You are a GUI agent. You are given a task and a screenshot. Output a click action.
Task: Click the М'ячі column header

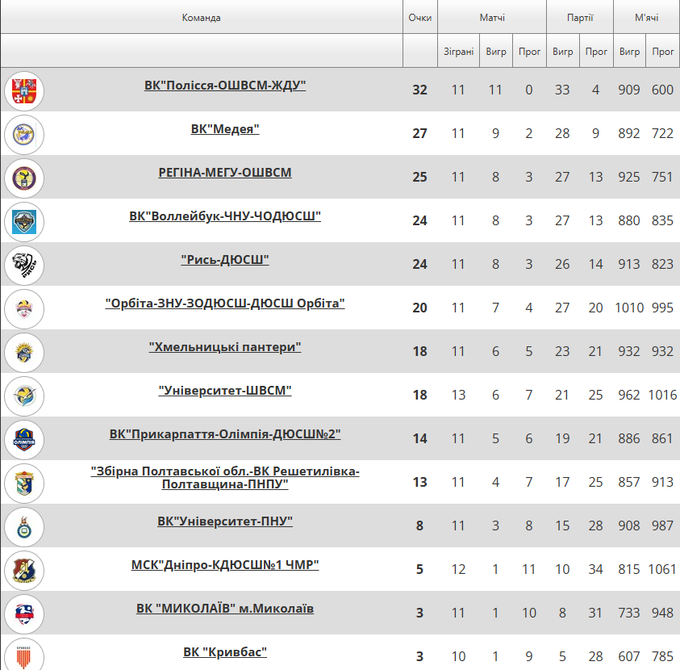pyautogui.click(x=646, y=18)
